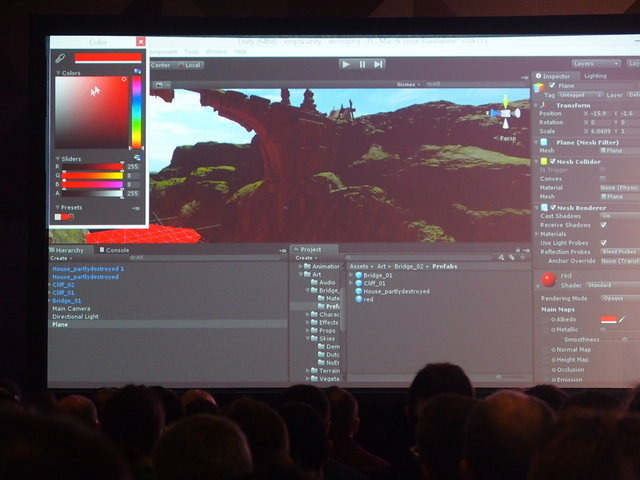
Task: Expand the Terrain folder
Action: pos(308,371)
